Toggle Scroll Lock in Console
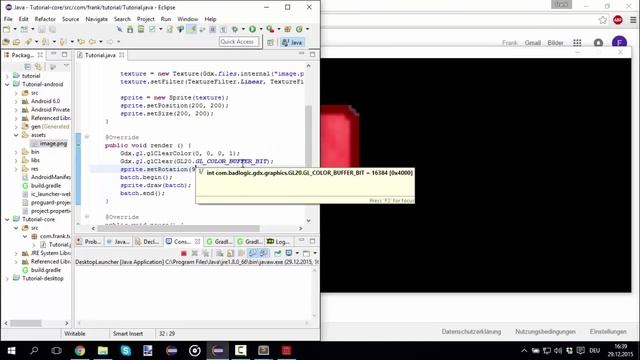This screenshot has width=640, height=360. pyautogui.click(x=231, y=253)
